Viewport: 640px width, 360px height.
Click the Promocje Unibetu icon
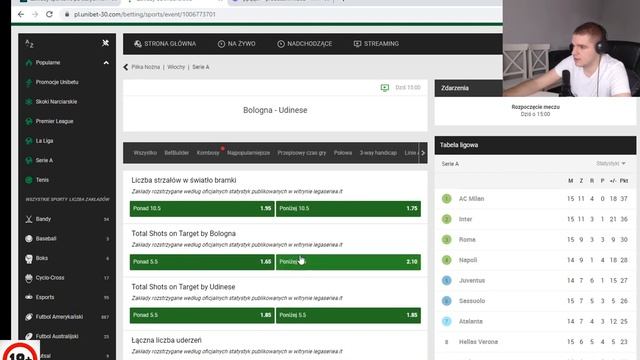point(29,82)
